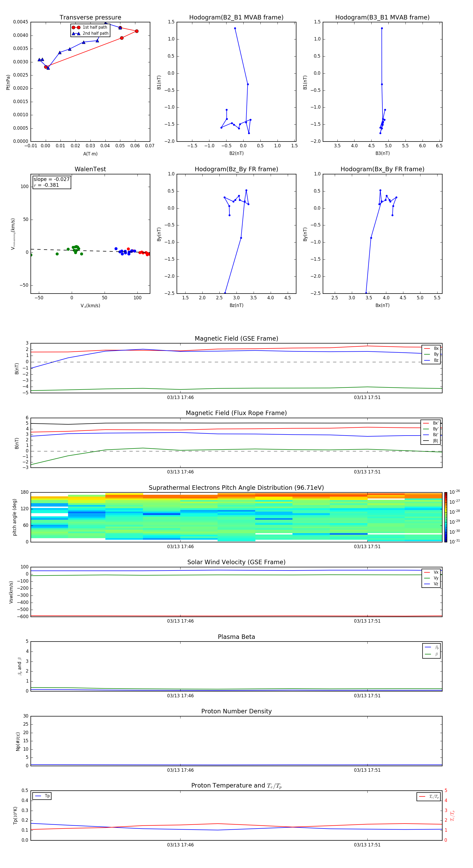This screenshot has width=473, height=868.
Task: Click '03/13 17:46' tick under GSE magnetic field
Action: (181, 398)
